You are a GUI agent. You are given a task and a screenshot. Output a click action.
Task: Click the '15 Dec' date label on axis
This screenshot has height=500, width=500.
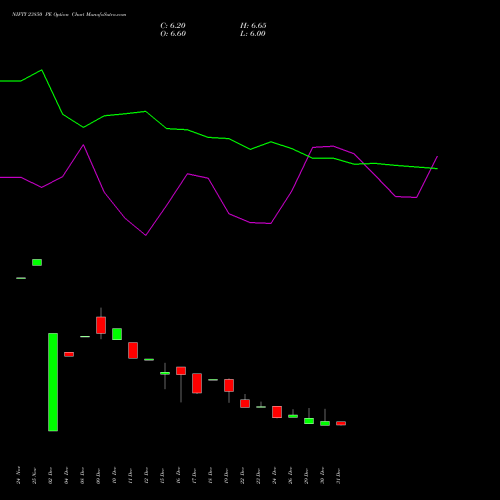coord(163,475)
